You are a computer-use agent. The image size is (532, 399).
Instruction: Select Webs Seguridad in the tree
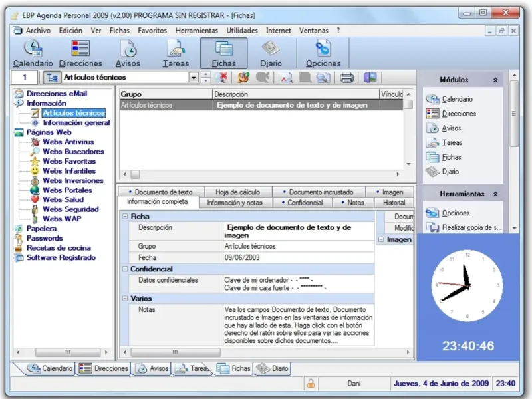70,209
